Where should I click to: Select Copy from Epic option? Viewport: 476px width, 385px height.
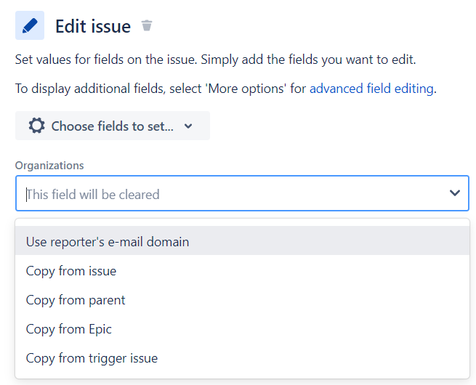click(242, 329)
